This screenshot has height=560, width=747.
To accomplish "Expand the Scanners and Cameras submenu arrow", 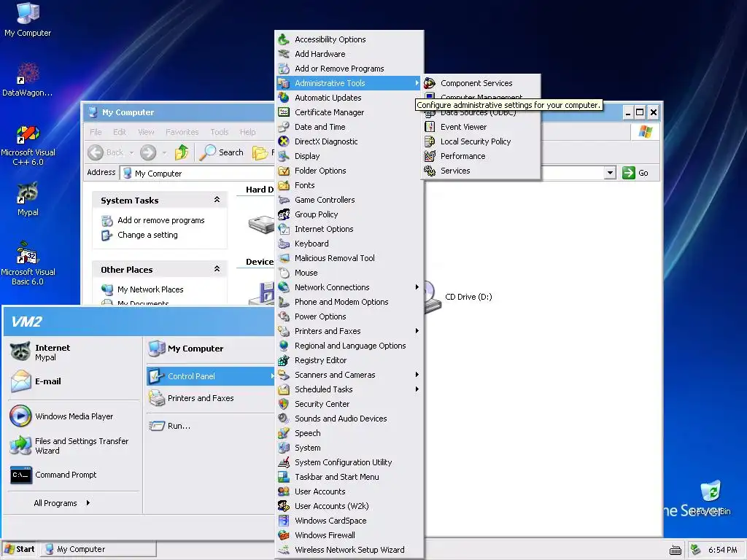I will pos(417,375).
